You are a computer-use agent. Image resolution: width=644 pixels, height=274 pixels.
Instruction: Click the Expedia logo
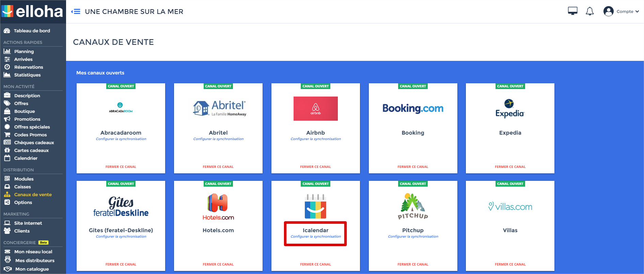tap(510, 108)
